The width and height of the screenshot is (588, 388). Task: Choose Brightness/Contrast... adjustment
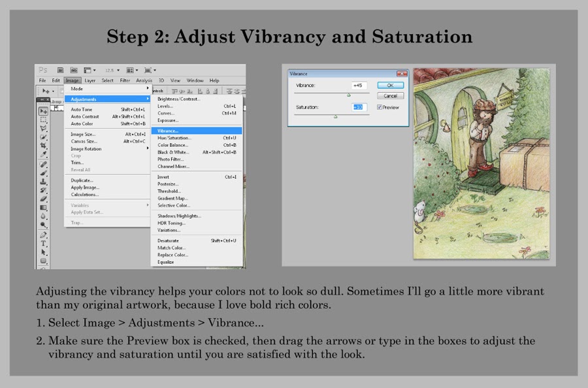point(197,99)
